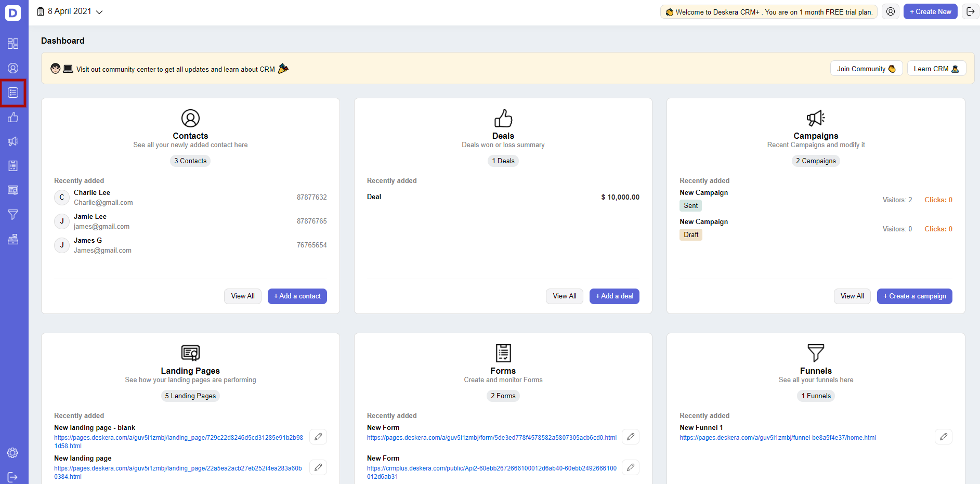Open the Contacts icon in the sidebar

pyautogui.click(x=13, y=68)
